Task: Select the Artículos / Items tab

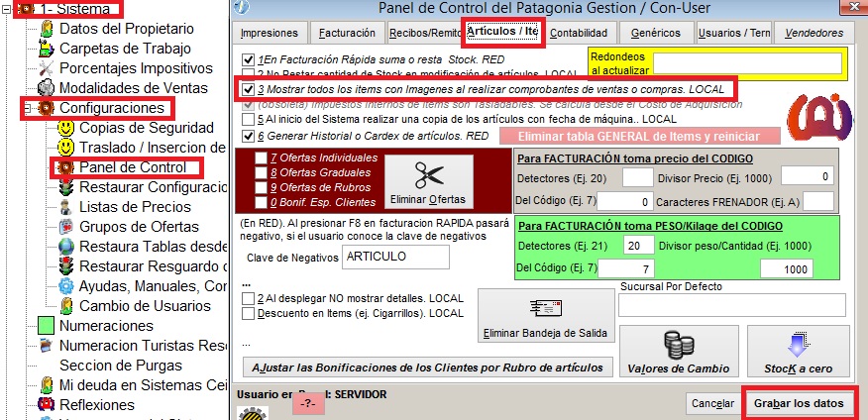Action: tap(502, 31)
